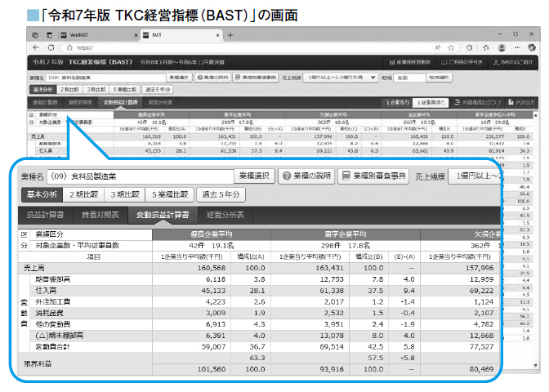Click the 地域 field showing 全国

(409, 78)
